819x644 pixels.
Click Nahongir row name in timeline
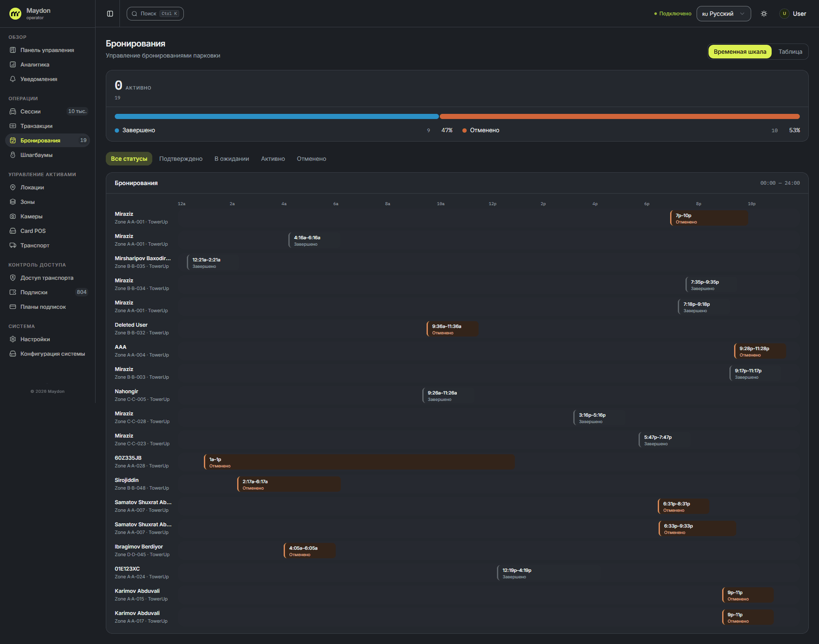click(126, 392)
